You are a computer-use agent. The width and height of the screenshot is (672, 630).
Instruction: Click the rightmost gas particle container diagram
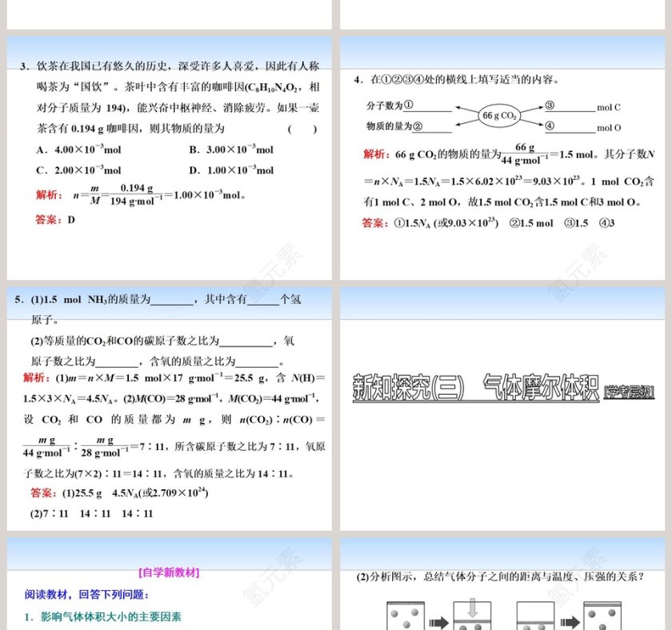pyautogui.click(x=603, y=616)
